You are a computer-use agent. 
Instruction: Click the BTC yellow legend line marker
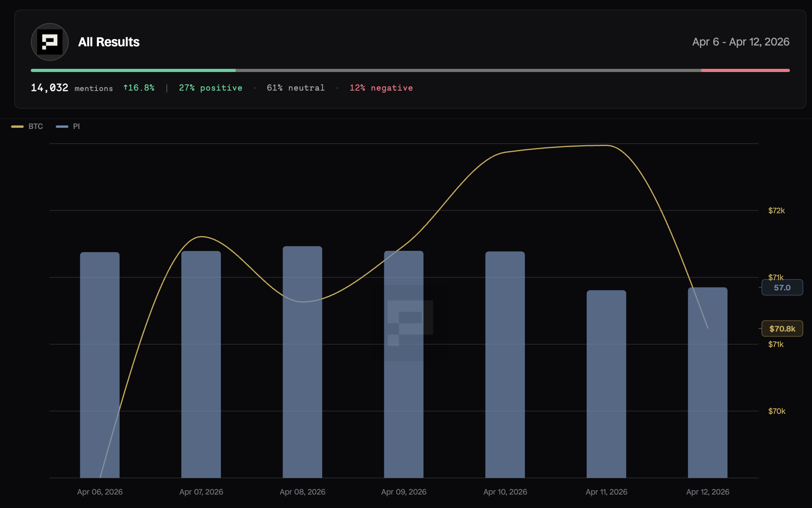(17, 127)
